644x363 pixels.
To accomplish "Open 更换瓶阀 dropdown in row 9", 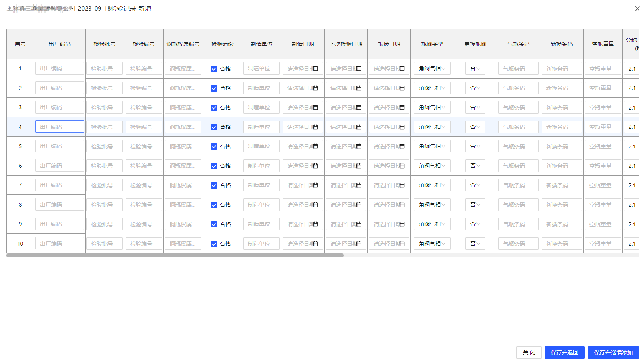I will click(x=475, y=224).
